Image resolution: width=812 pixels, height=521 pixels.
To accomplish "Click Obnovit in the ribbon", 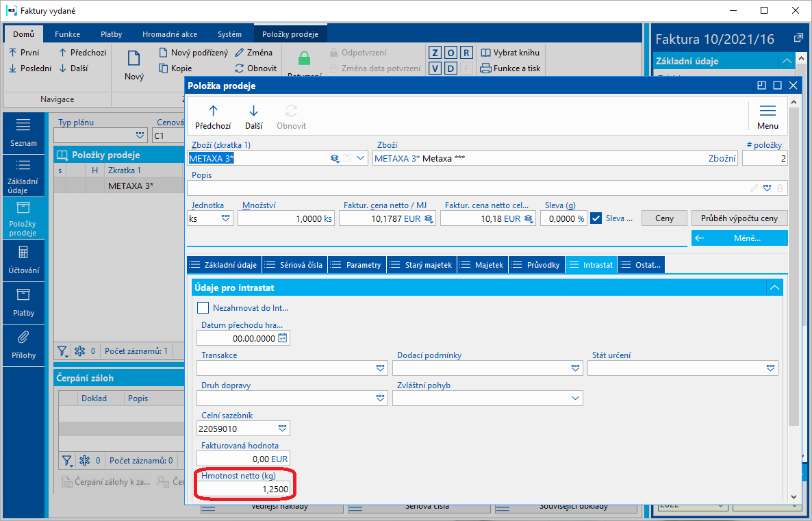I will 256,68.
